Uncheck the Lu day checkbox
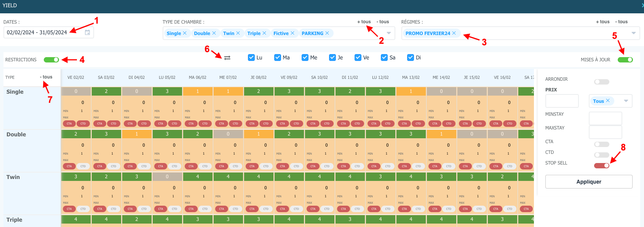 click(251, 58)
